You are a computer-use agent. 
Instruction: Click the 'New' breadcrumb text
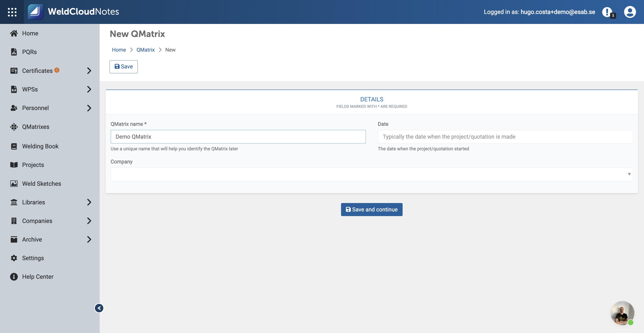pyautogui.click(x=170, y=50)
